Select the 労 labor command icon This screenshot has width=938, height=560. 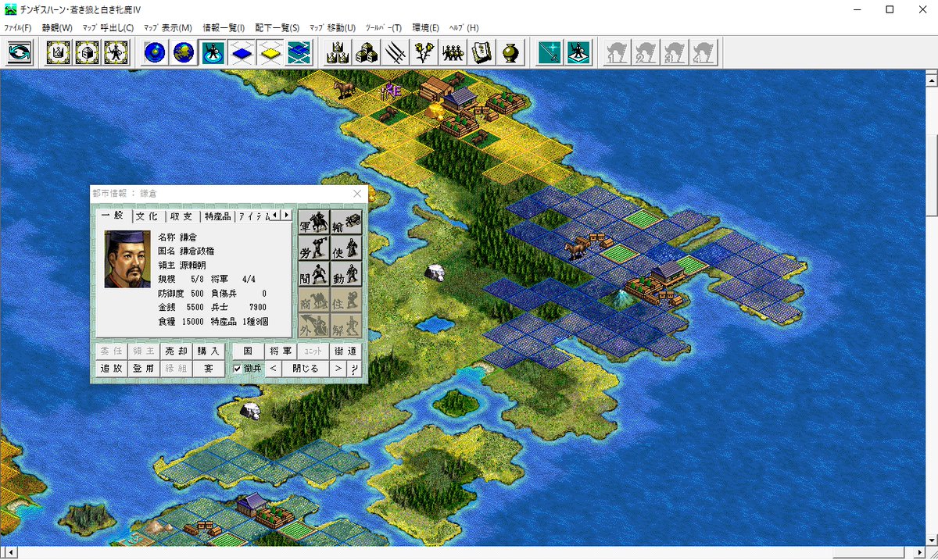(x=313, y=248)
